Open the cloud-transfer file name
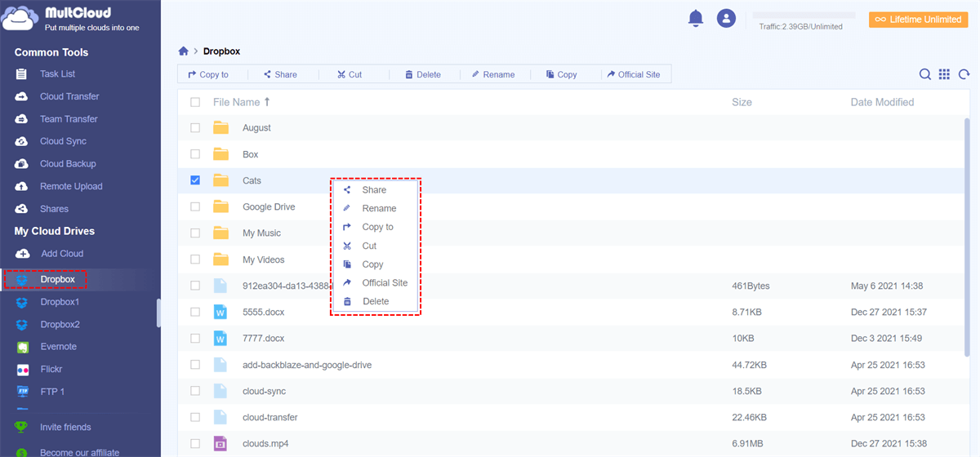Viewport: 980px width, 457px height. click(270, 417)
